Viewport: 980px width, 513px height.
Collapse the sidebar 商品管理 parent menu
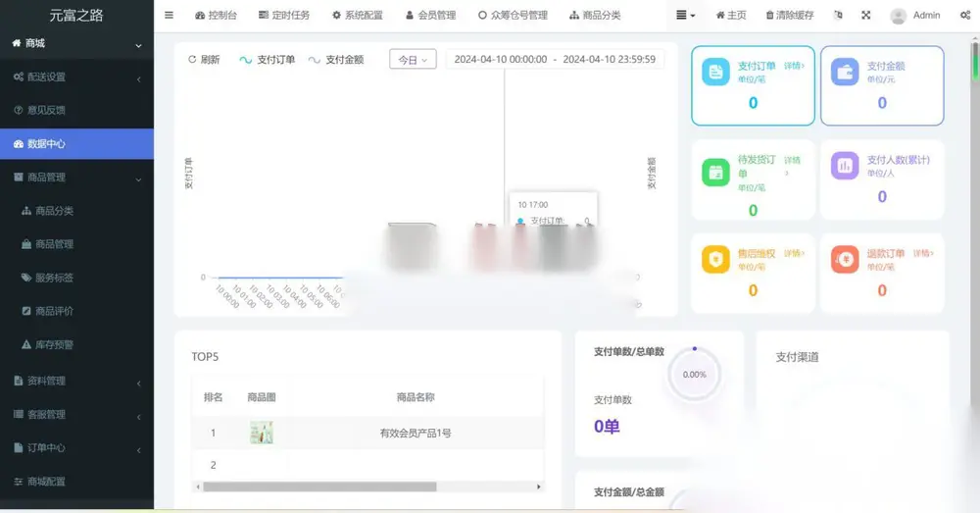tap(76, 178)
